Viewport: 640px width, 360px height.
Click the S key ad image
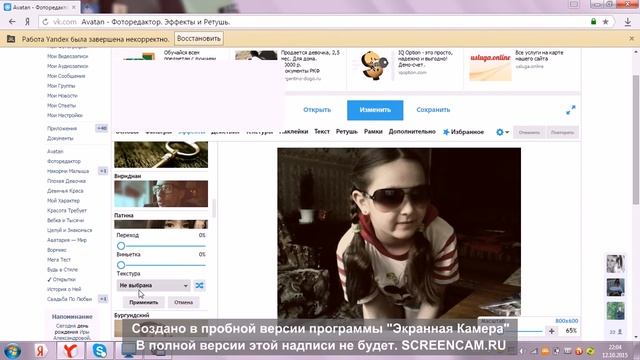pyautogui.click(x=374, y=65)
